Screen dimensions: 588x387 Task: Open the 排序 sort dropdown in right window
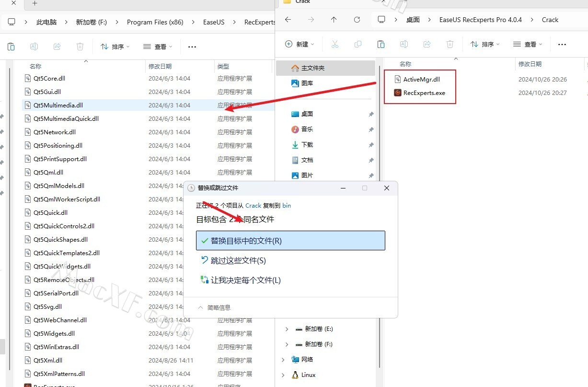click(485, 44)
